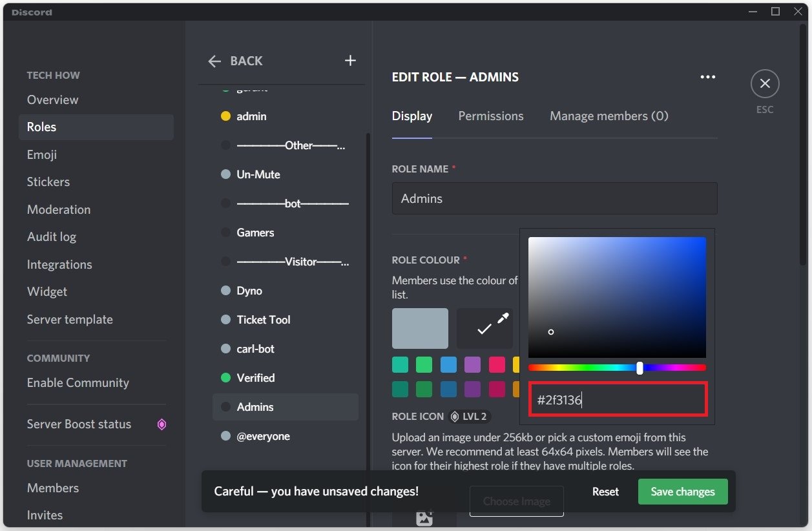Open Server Boost status via the gem icon
The height and width of the screenshot is (531, 812).
pos(162,424)
